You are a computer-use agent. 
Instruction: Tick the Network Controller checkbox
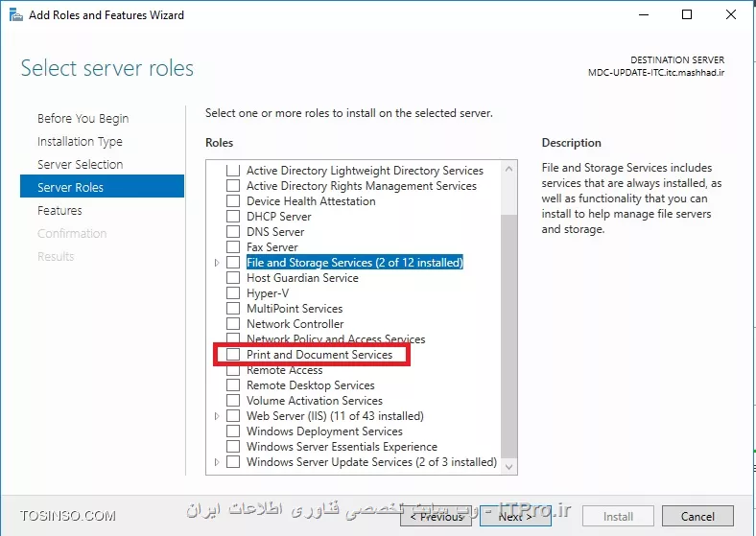(233, 324)
